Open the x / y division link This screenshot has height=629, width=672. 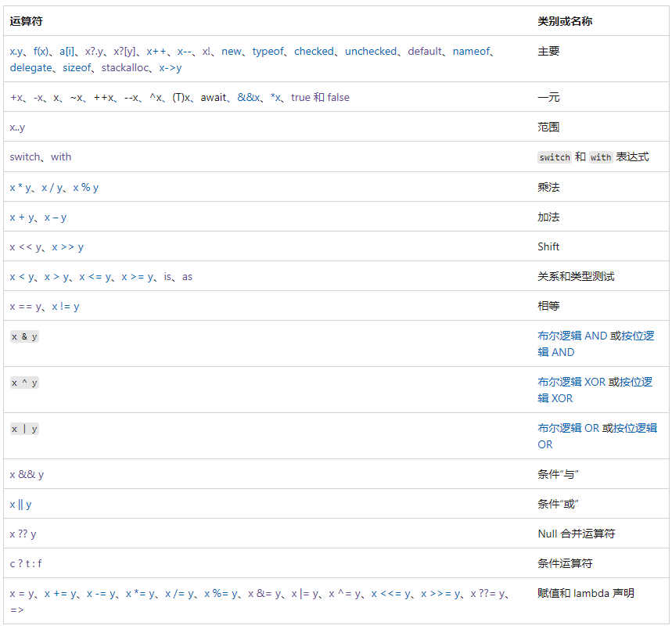(52, 188)
